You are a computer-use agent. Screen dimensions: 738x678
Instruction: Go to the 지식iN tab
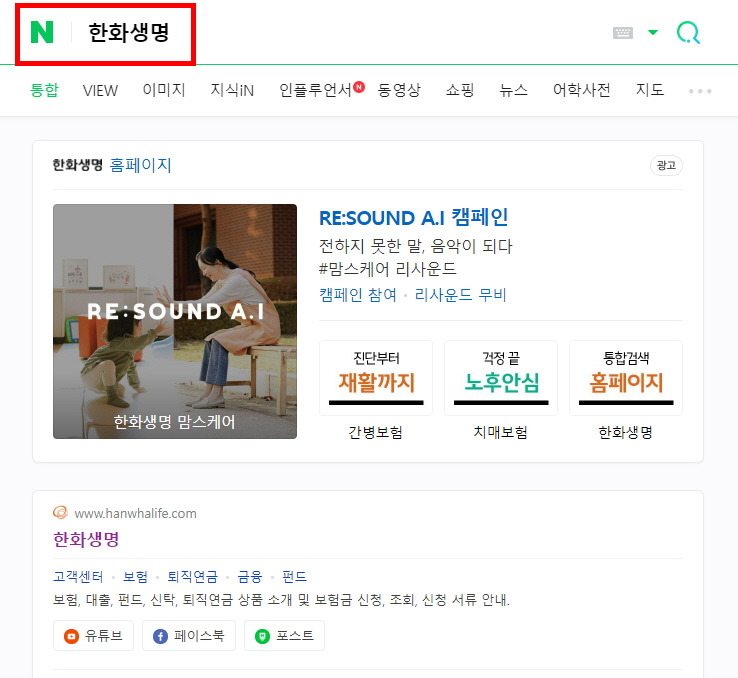[x=232, y=89]
